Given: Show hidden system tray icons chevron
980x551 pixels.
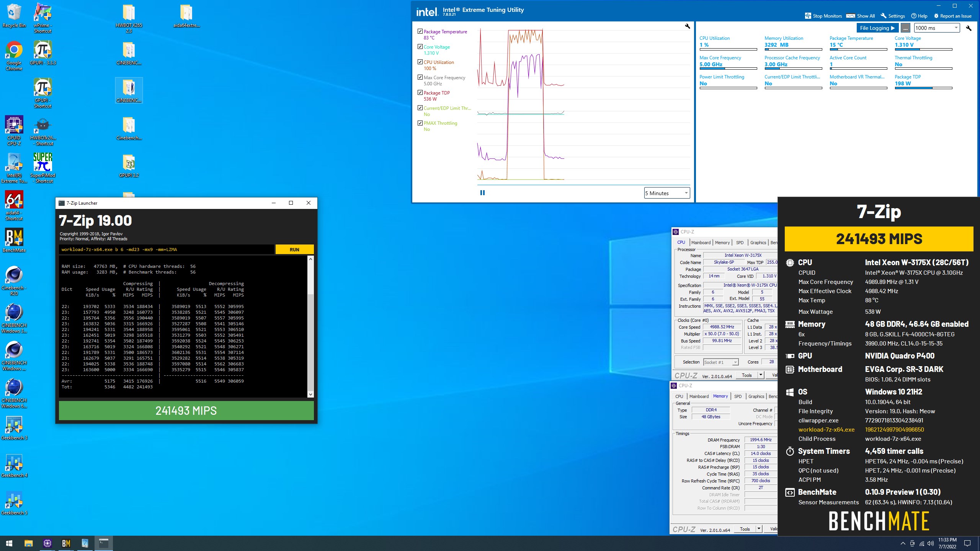Looking at the screenshot, I should (903, 543).
